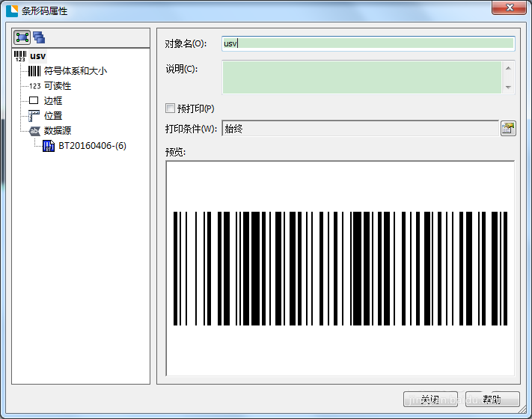
Task: Click the BarTender icon in title bar
Action: (12, 11)
